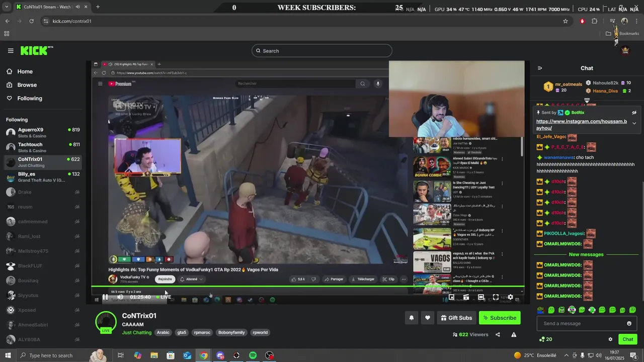Open Browse in the sidebar
Viewport: 644px width, 362px height.
(27, 85)
